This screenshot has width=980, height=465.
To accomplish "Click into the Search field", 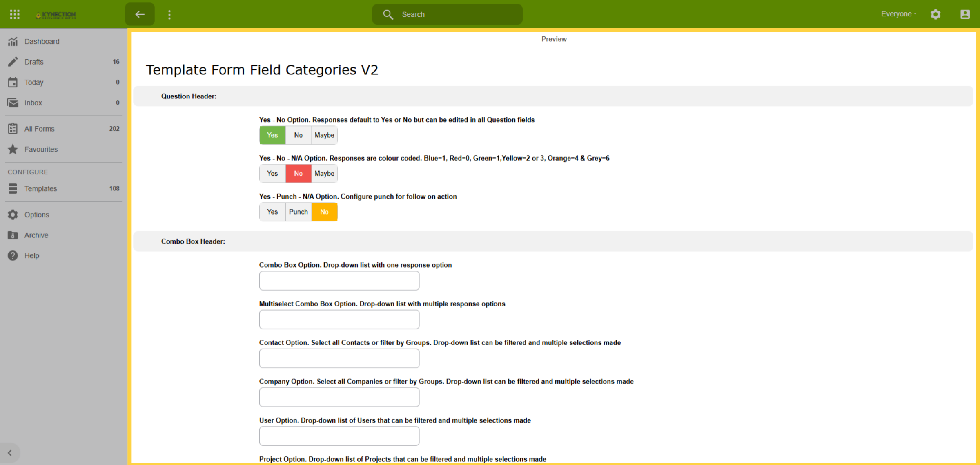I will click(447, 14).
